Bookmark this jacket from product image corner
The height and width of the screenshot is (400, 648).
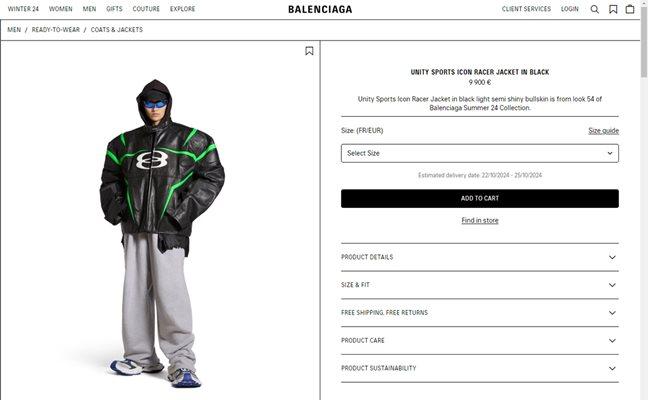point(309,51)
